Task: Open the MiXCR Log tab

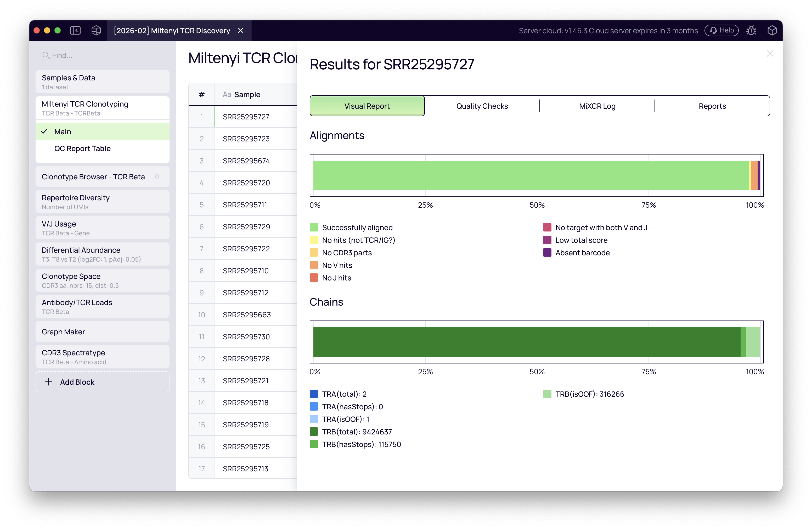Action: (597, 106)
